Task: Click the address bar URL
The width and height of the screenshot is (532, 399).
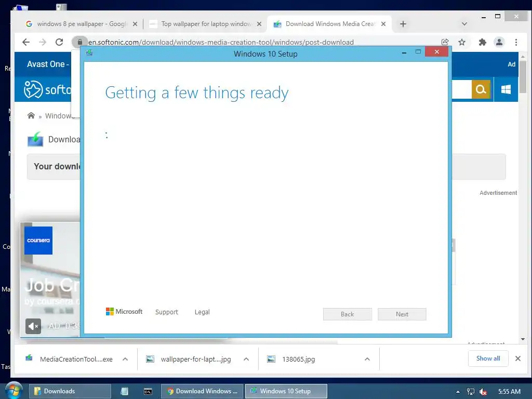Action: (x=221, y=42)
